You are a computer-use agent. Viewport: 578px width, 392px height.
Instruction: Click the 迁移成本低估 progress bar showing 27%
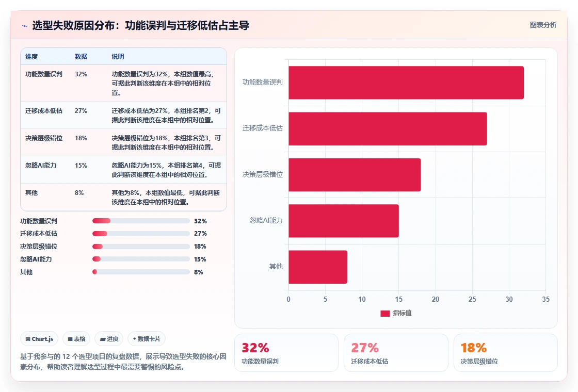click(x=141, y=234)
